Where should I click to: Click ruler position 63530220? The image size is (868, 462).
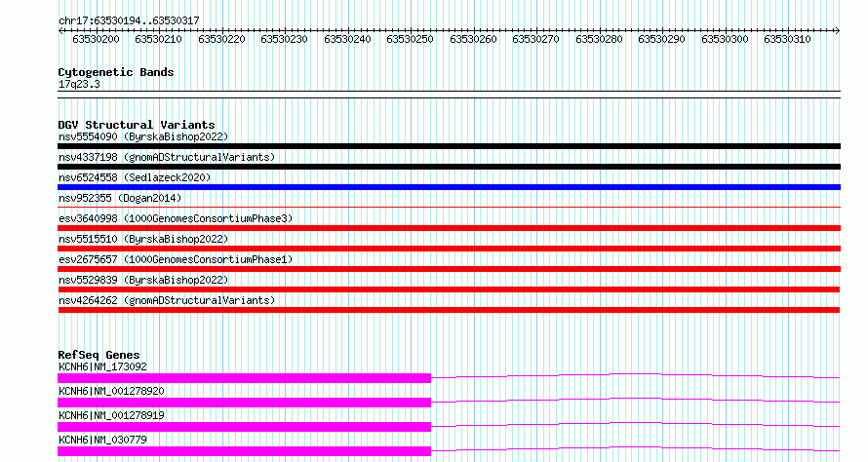pos(221,39)
